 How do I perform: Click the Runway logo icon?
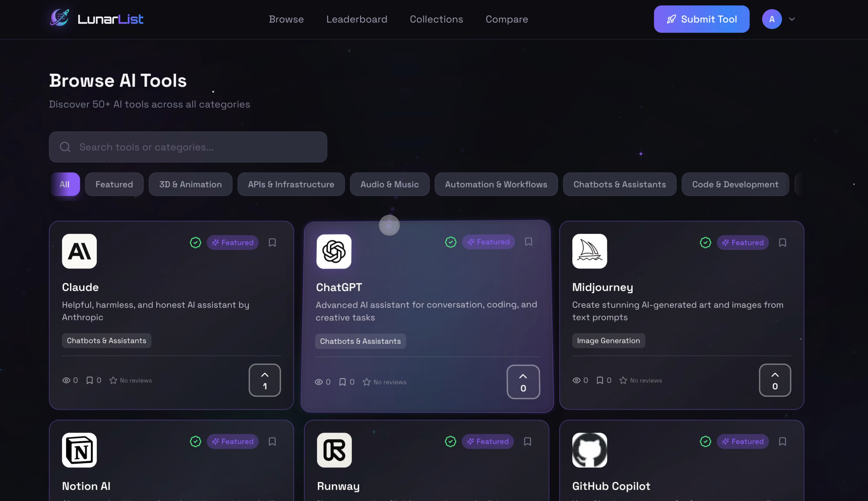(334, 450)
